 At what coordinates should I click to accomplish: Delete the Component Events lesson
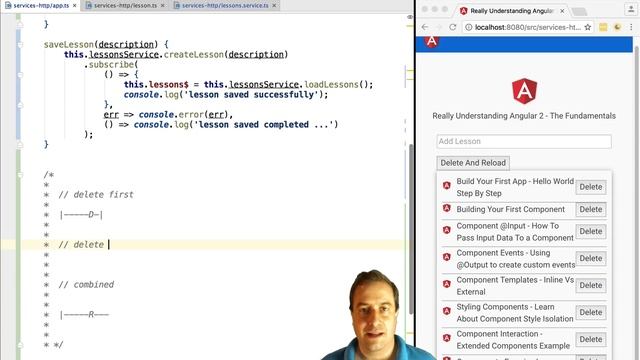click(x=591, y=258)
